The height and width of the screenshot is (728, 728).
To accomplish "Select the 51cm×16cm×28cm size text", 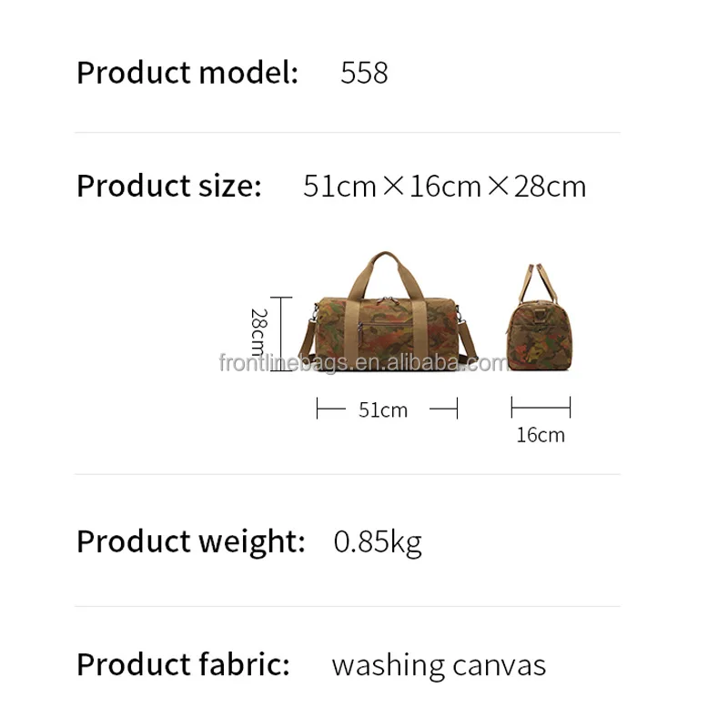I will click(x=444, y=187).
